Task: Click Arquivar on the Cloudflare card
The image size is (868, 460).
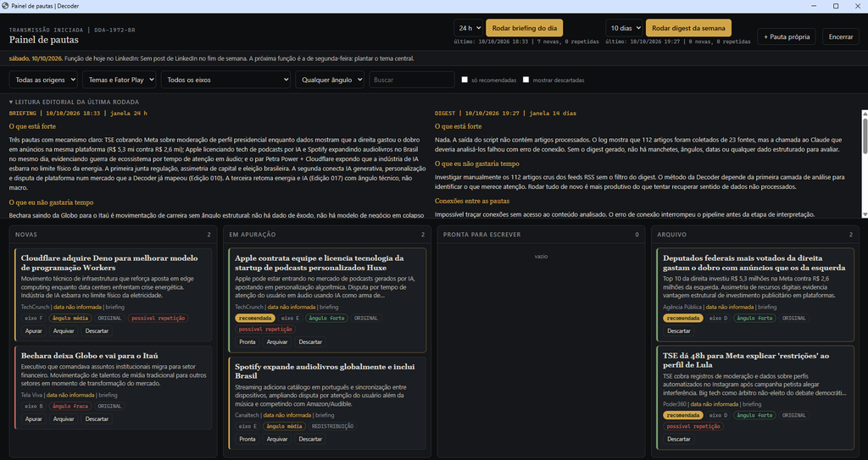Action: pos(64,330)
